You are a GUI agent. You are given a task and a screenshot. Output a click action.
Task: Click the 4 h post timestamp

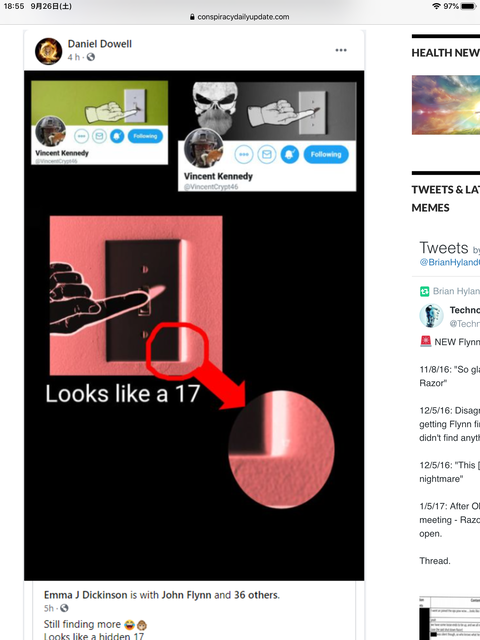coord(73,57)
